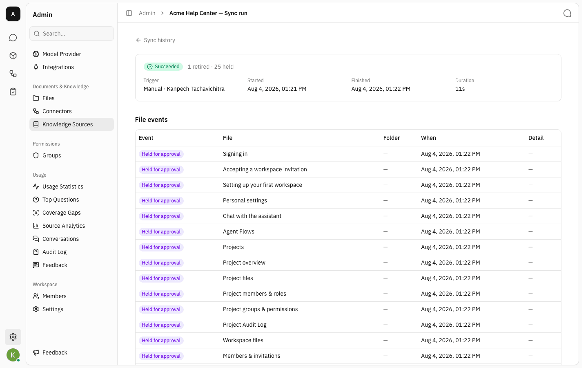
Task: Click the File column header
Action: 227,138
